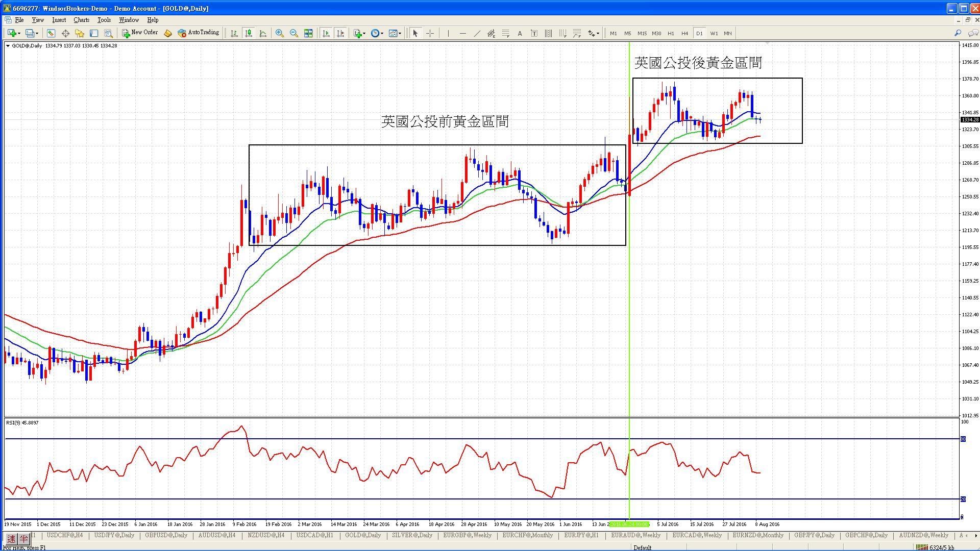
Task: Click the Zoom In magnifier icon
Action: pyautogui.click(x=279, y=33)
